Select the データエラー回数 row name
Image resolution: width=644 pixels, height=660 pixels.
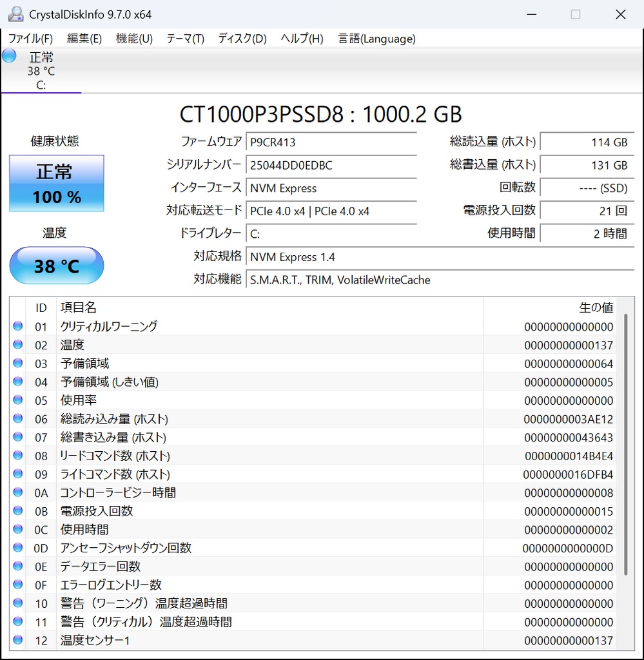100,566
